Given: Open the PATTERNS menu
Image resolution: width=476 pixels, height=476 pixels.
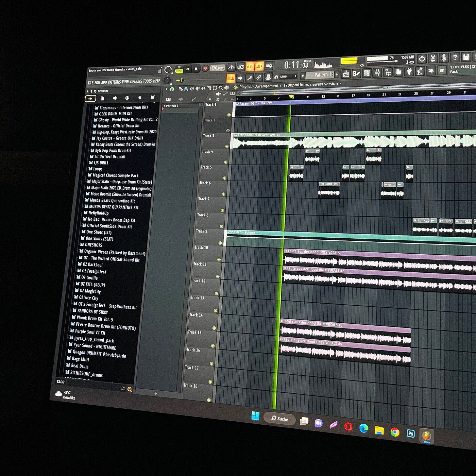Looking at the screenshot, I should click(x=114, y=82).
